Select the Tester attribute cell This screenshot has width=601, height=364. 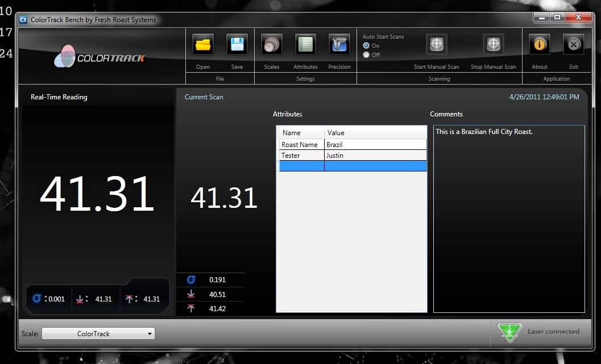click(x=302, y=156)
